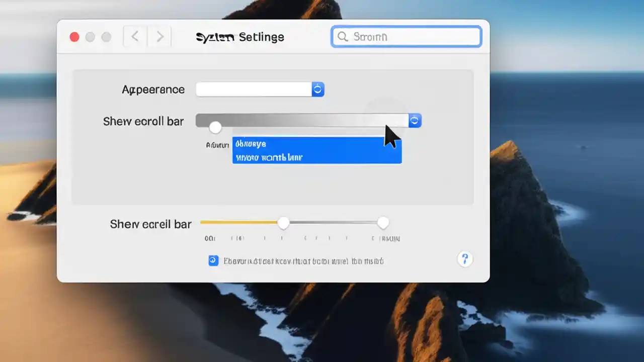644x362 pixels.
Task: Toggle the yellow minimize traffic light
Action: (90, 37)
